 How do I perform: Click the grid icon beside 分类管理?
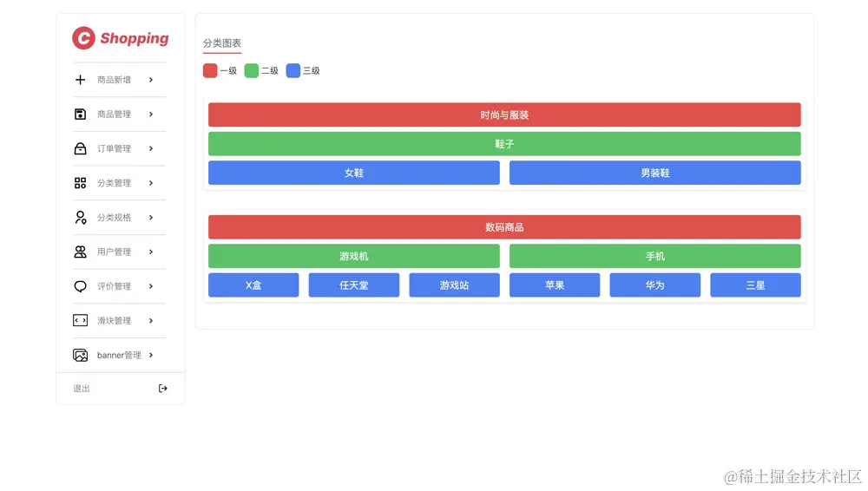pyautogui.click(x=80, y=183)
